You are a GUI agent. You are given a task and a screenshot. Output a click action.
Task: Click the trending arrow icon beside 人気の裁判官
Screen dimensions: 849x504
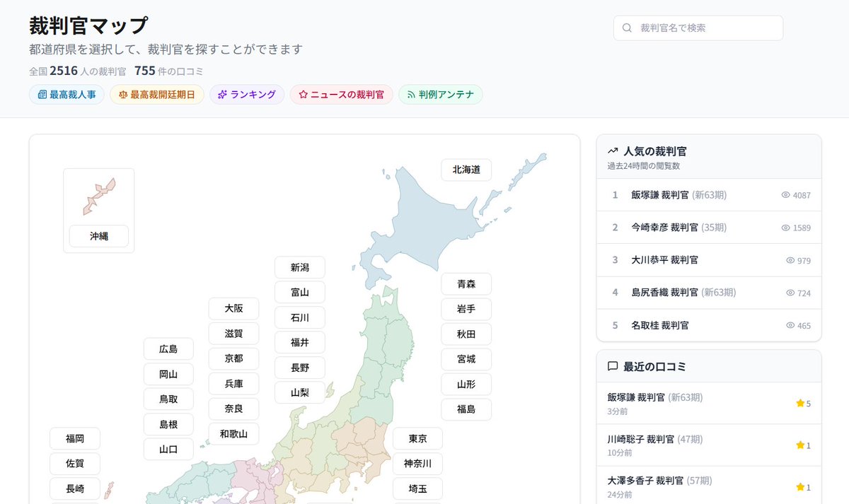click(613, 151)
